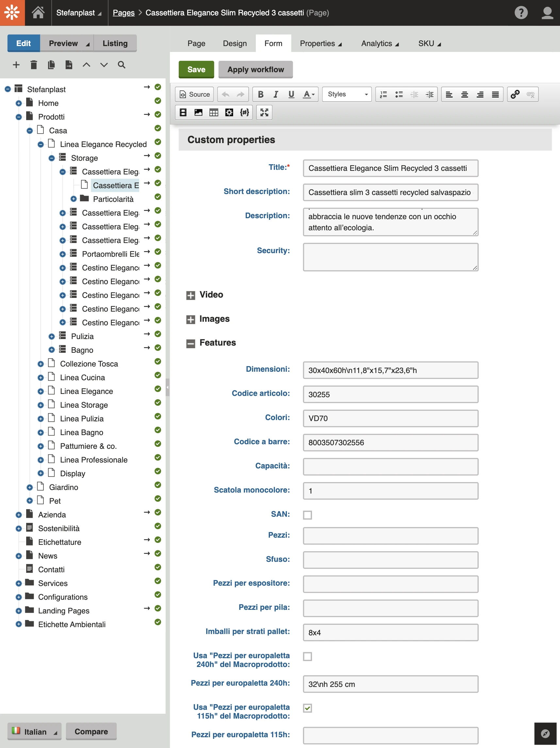Insert a hyperlink
This screenshot has height=748, width=560.
pos(515,94)
